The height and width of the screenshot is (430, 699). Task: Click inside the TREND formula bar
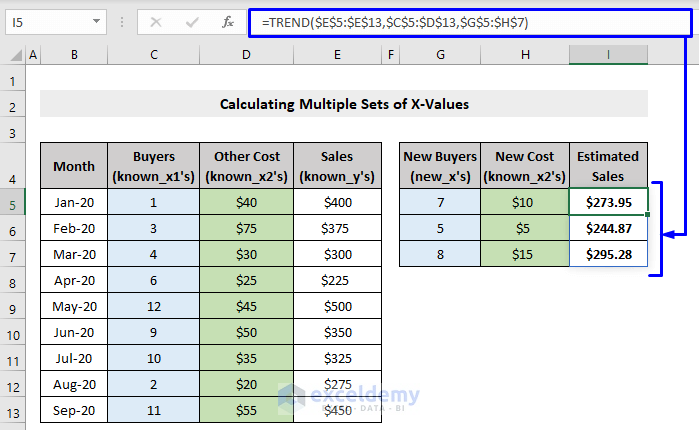pos(450,22)
